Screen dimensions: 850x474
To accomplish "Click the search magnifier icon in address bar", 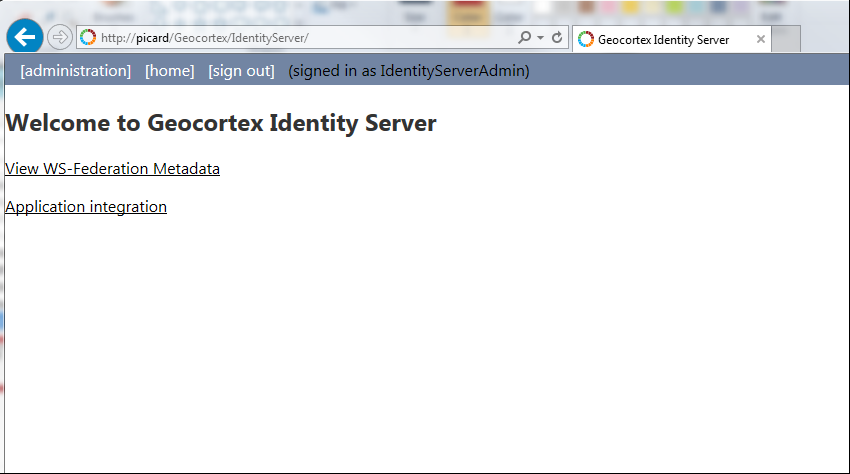I will pos(524,37).
